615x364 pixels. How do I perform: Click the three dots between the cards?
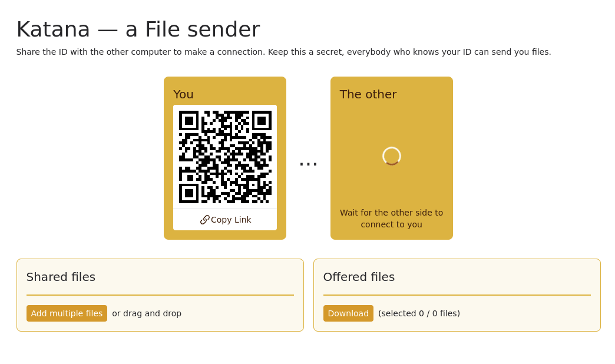click(308, 164)
